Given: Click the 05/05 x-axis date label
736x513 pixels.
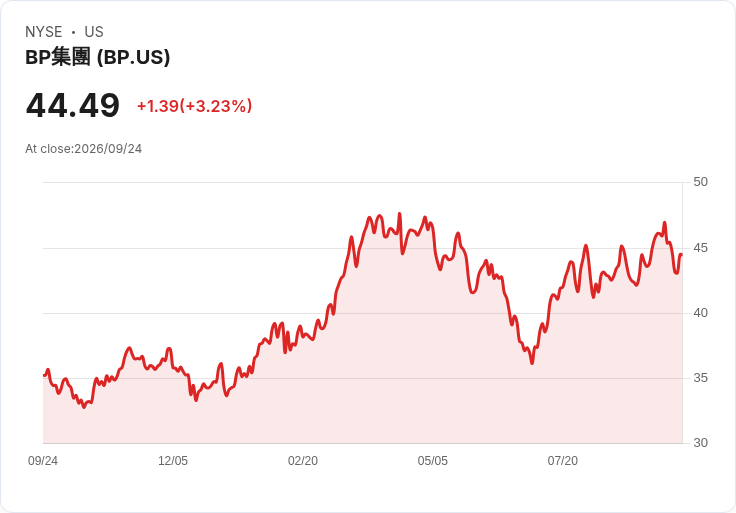Looking at the screenshot, I should point(433,461).
